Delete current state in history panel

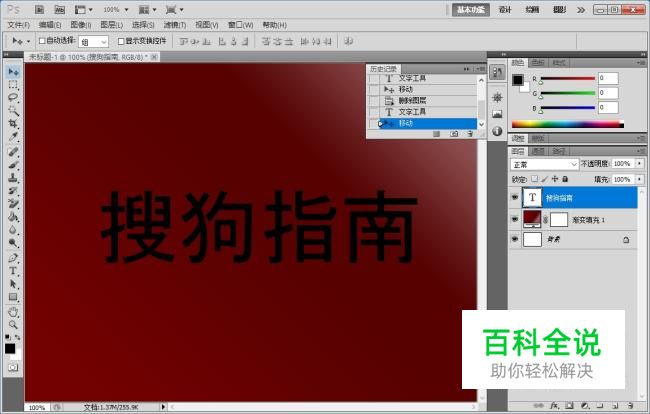point(470,134)
